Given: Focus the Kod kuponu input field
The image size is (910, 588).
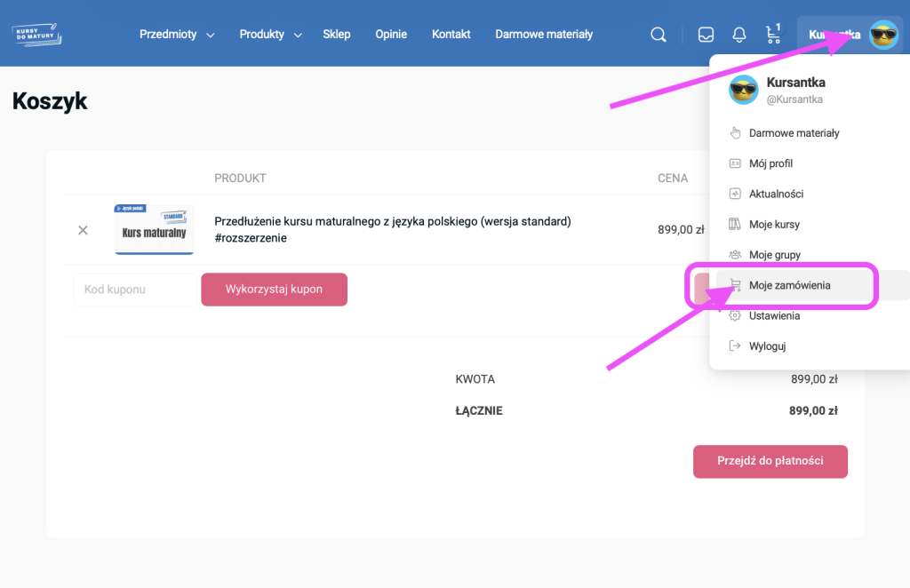Looking at the screenshot, I should pyautogui.click(x=134, y=290).
